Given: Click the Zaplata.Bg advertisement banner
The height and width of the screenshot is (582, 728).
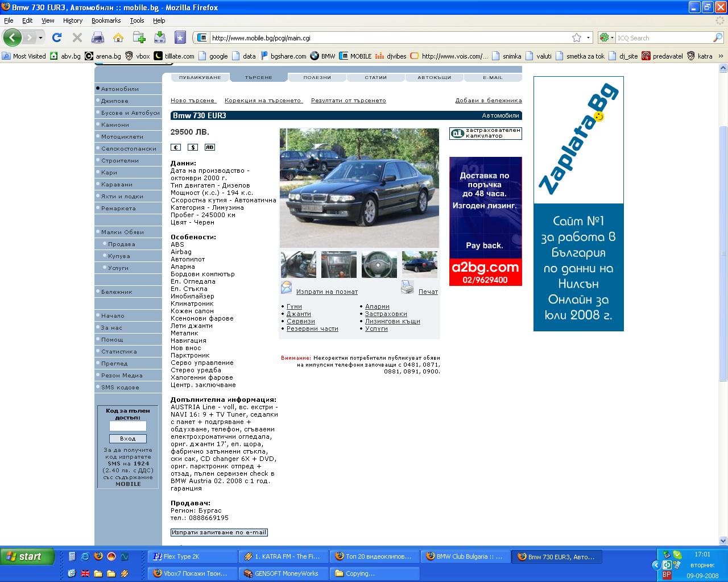Looking at the screenshot, I should point(578,204).
